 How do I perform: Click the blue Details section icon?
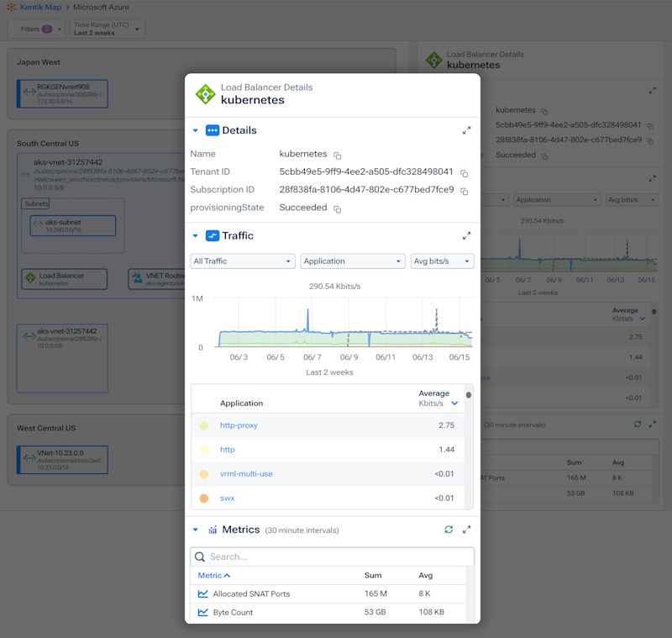pos(213,130)
